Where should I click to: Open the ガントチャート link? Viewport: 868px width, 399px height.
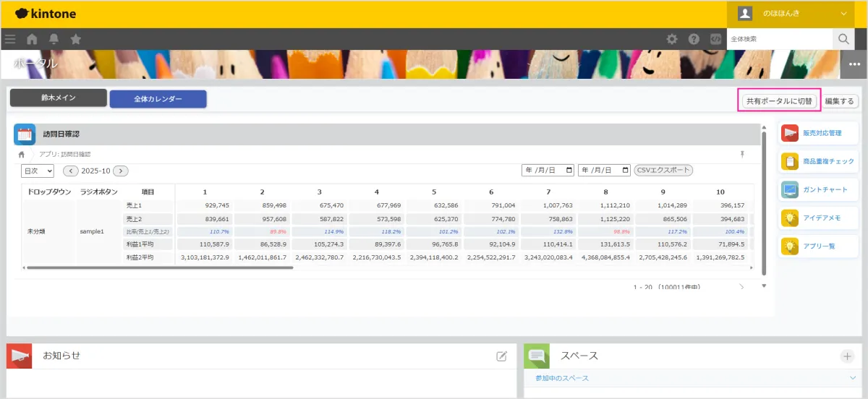coord(825,189)
